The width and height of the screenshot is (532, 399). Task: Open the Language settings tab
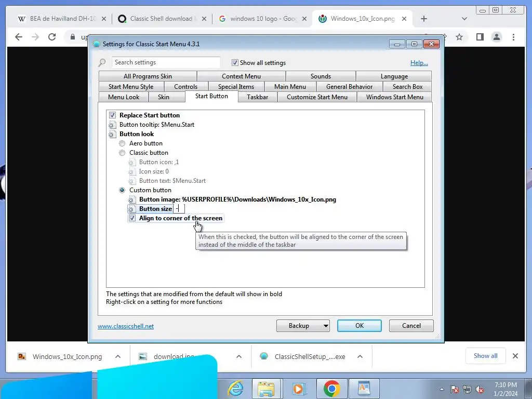pos(394,76)
